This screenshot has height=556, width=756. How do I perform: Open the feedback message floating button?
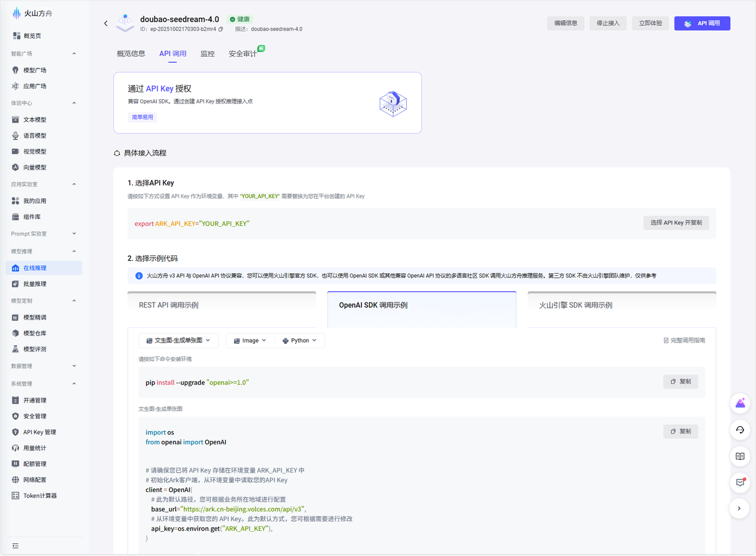click(739, 482)
